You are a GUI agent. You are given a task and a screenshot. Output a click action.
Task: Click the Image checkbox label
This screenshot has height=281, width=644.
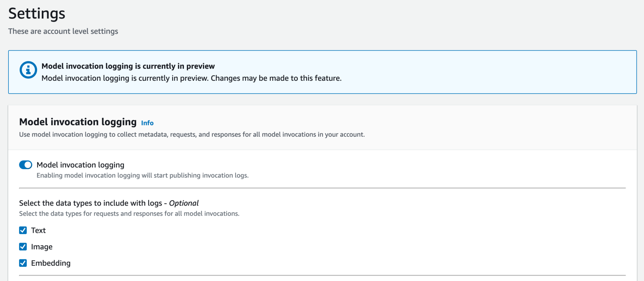pyautogui.click(x=42, y=247)
